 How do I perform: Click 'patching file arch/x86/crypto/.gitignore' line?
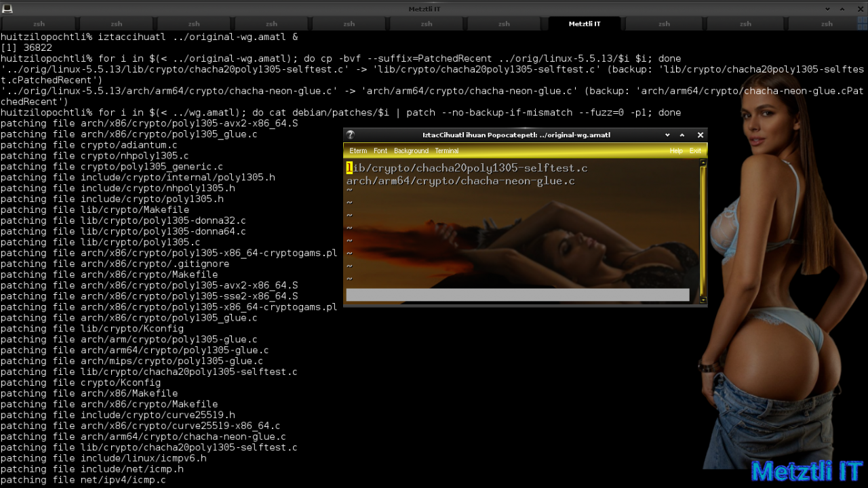115,264
